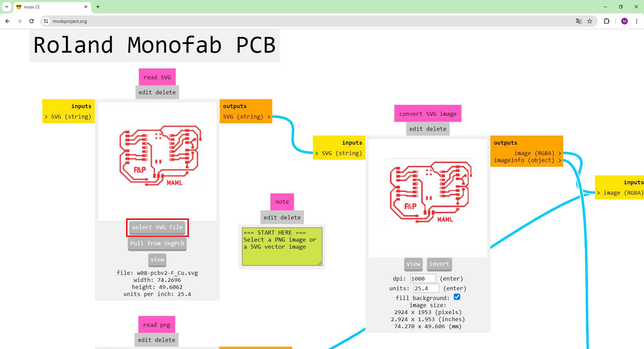Click the image (RGBA) output port
The image size is (644, 349).
pos(538,153)
